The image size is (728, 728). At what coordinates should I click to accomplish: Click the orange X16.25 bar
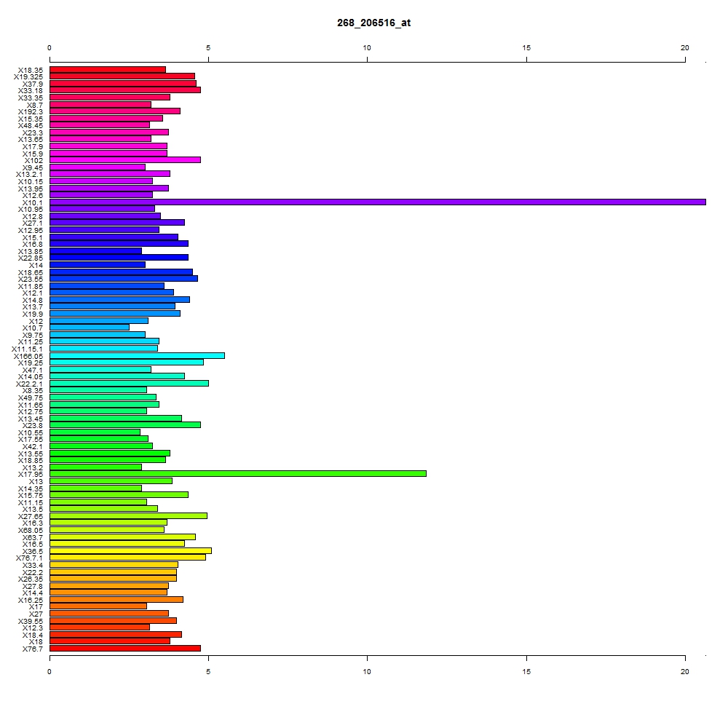coord(116,599)
